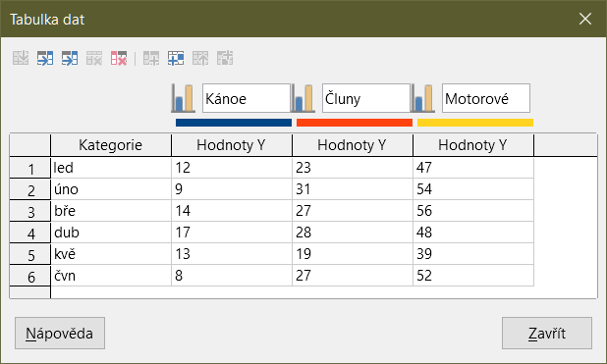Select row header 5

pyautogui.click(x=30, y=254)
